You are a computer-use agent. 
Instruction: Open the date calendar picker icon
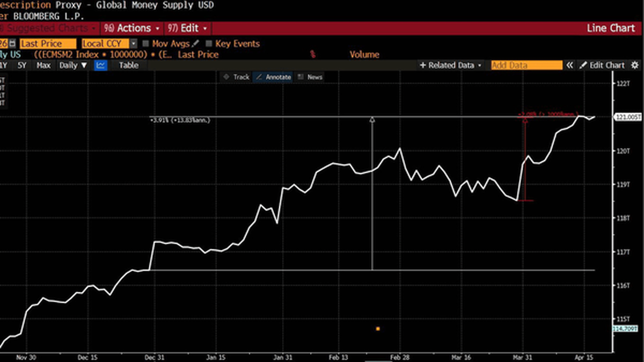pyautogui.click(x=12, y=44)
